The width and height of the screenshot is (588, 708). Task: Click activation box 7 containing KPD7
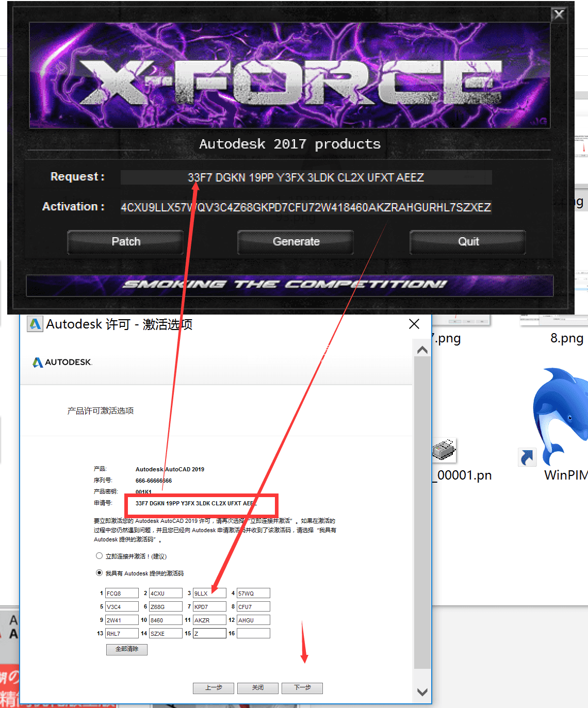click(x=209, y=607)
